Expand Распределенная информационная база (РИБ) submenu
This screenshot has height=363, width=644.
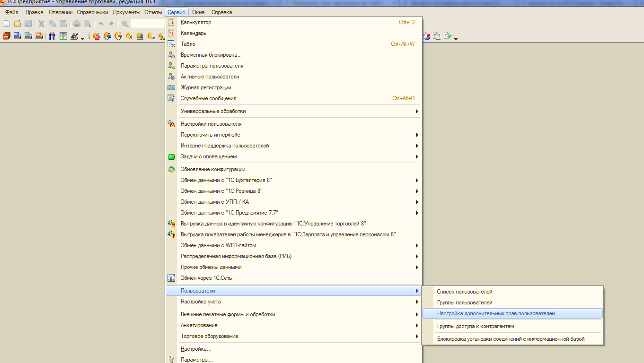[417, 256]
